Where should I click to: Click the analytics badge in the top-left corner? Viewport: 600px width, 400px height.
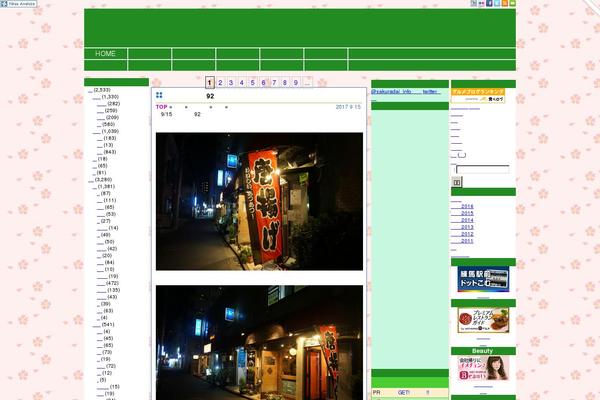[x=18, y=3]
